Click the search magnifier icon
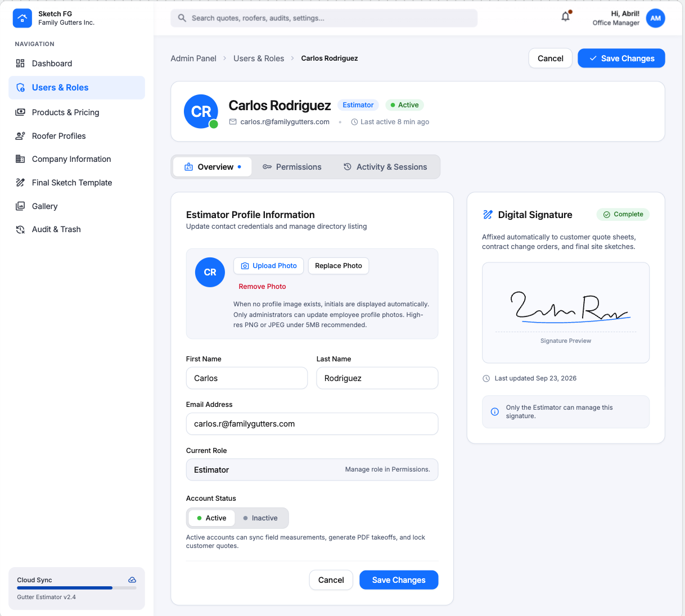 (182, 18)
